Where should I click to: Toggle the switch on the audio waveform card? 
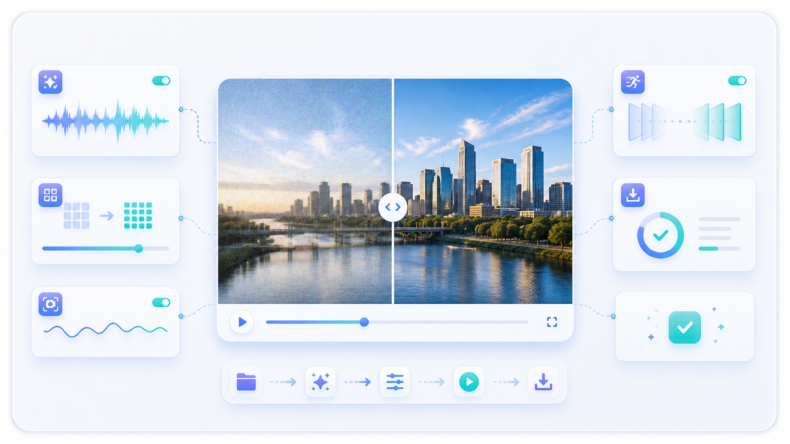tap(161, 81)
